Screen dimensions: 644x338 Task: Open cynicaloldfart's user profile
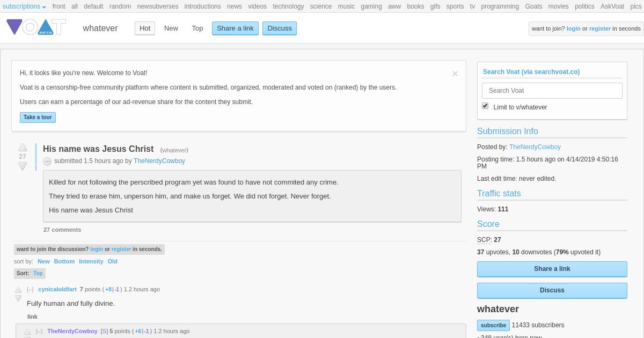[x=57, y=289]
